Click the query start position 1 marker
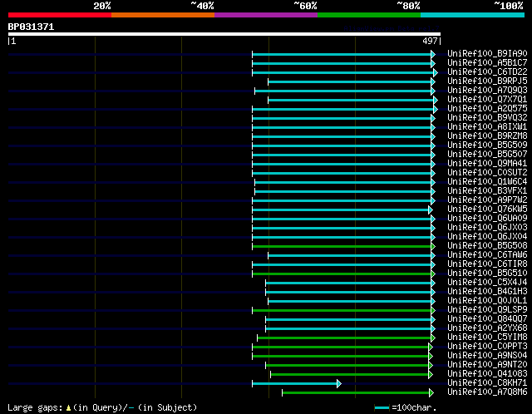 point(12,41)
